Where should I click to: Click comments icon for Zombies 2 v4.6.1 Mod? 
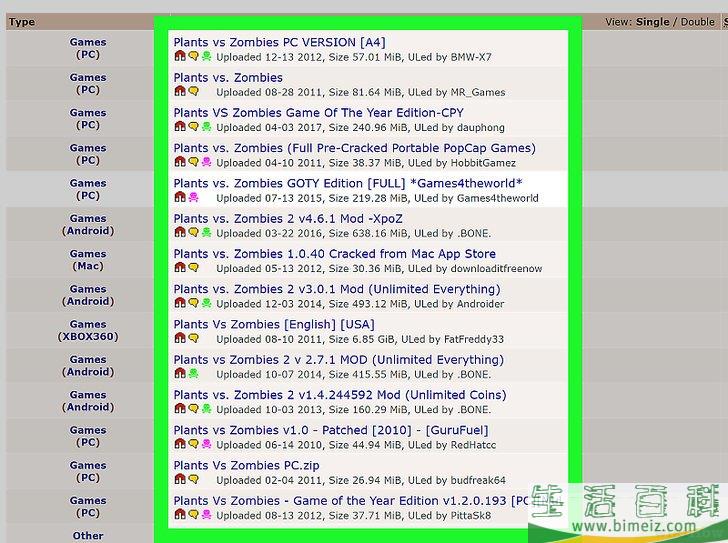point(193,233)
